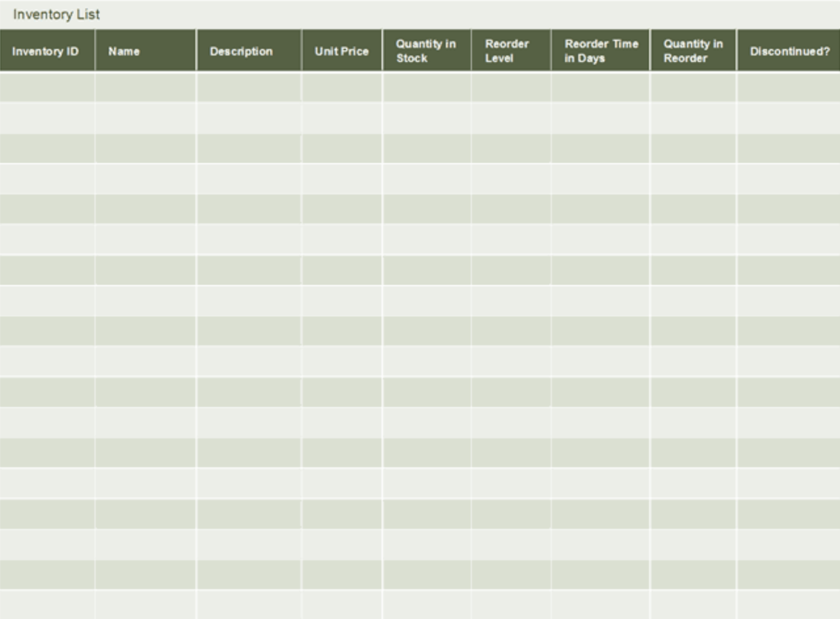Click the first Discontinued? cell

pos(787,86)
